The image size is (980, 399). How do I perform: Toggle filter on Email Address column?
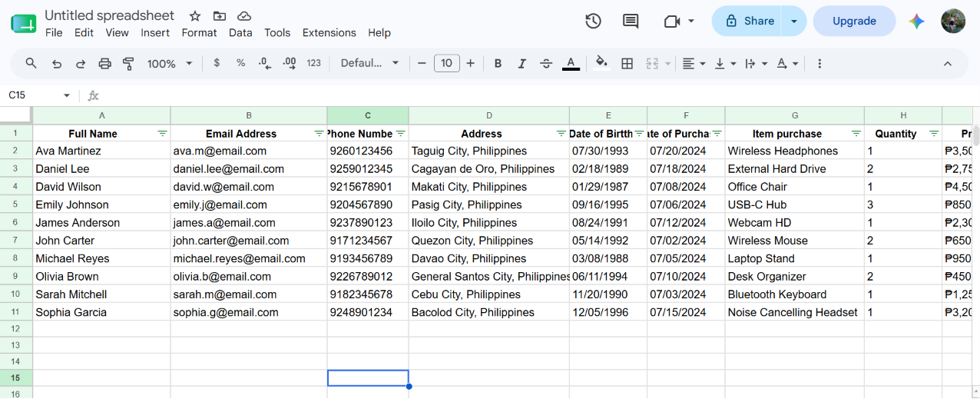(x=319, y=133)
